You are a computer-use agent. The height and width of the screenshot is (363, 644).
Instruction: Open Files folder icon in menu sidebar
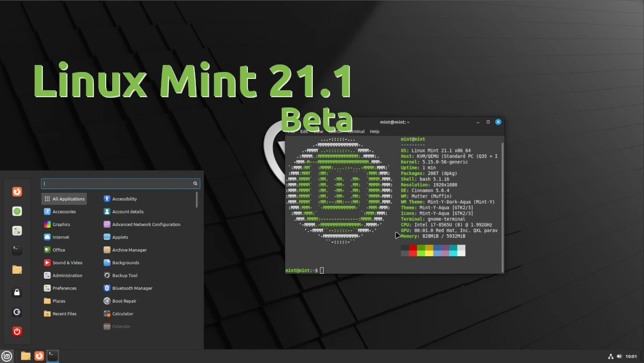(x=17, y=270)
